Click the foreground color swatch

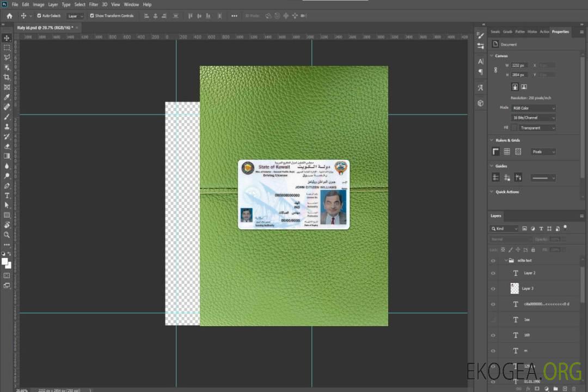[x=4, y=261]
